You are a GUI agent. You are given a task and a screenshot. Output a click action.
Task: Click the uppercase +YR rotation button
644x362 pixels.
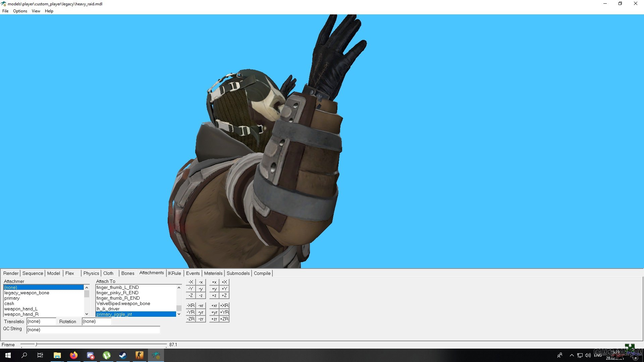pos(224,312)
